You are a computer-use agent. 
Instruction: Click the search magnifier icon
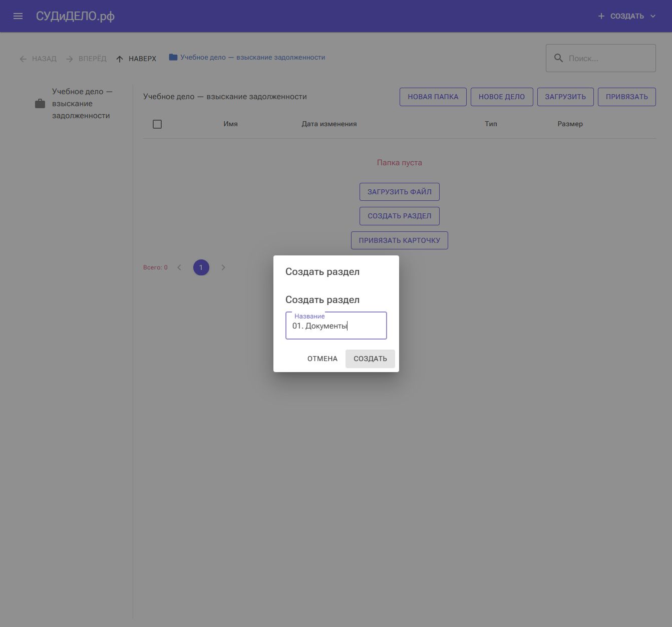click(x=558, y=58)
